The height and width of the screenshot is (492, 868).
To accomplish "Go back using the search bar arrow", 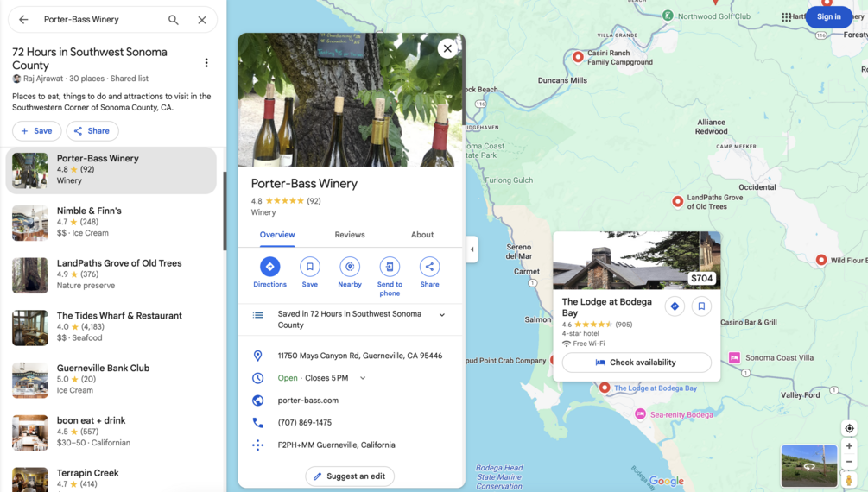I will (23, 19).
